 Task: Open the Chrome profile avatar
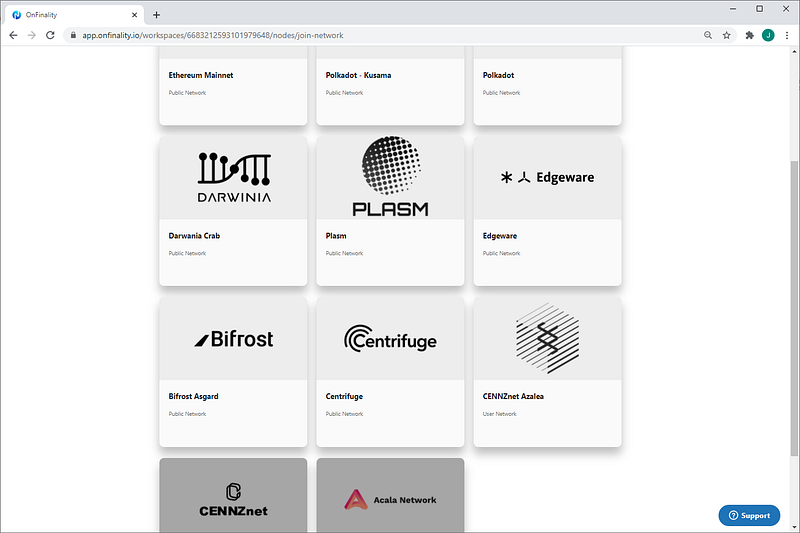768,35
